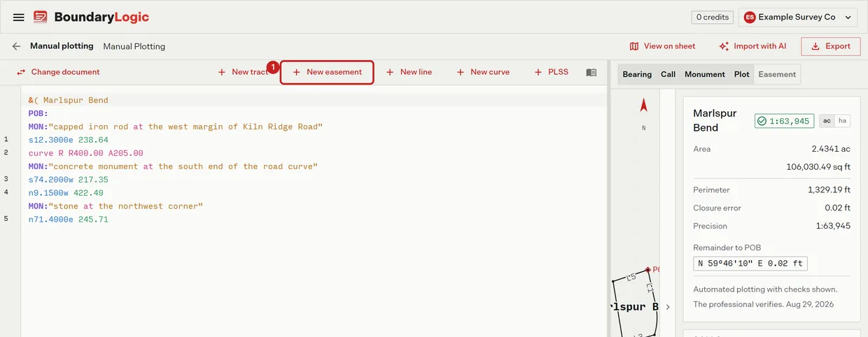Screen dimensions: 868x337
Task: Click the 106,030.49 sq ft value
Action: click(819, 167)
